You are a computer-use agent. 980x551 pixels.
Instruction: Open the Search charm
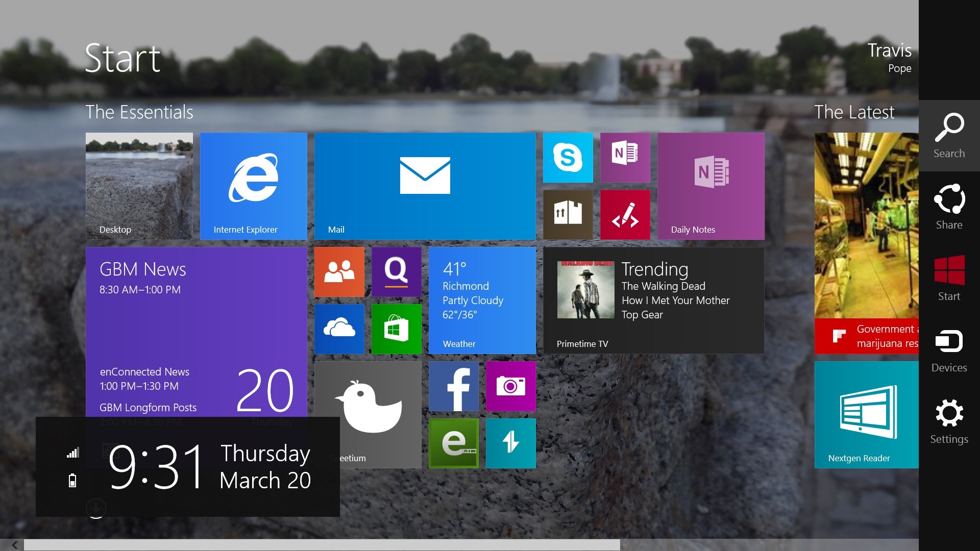click(x=949, y=136)
